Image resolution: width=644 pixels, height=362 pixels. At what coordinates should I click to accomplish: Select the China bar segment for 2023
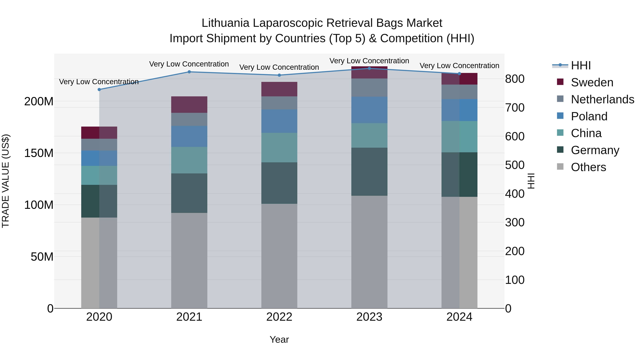tap(369, 135)
